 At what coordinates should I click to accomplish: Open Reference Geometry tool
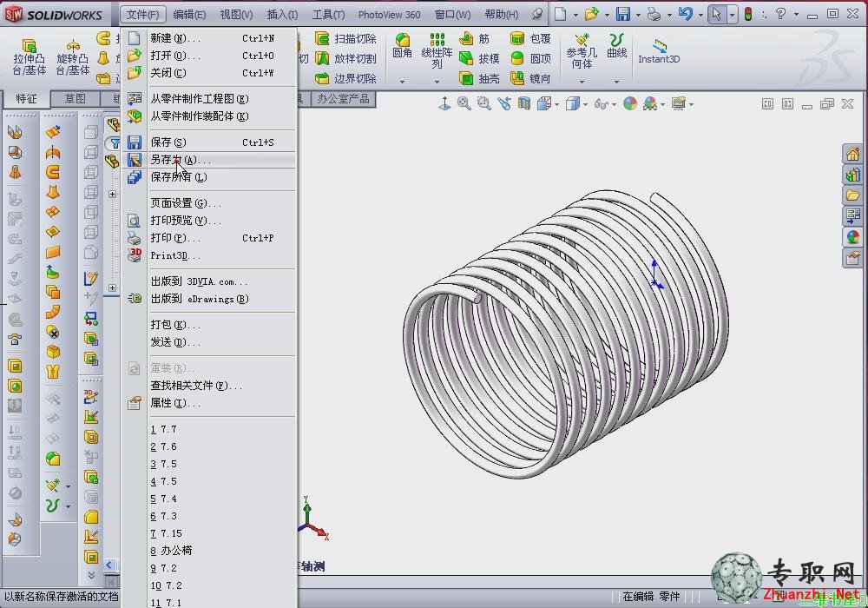point(582,51)
